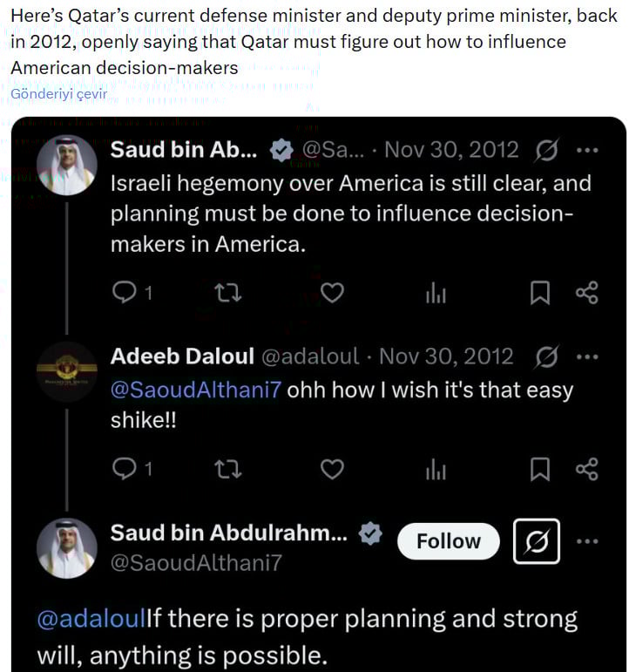Click 'Gönderiyi çevir' translate link
The image size is (629, 672).
[58, 94]
